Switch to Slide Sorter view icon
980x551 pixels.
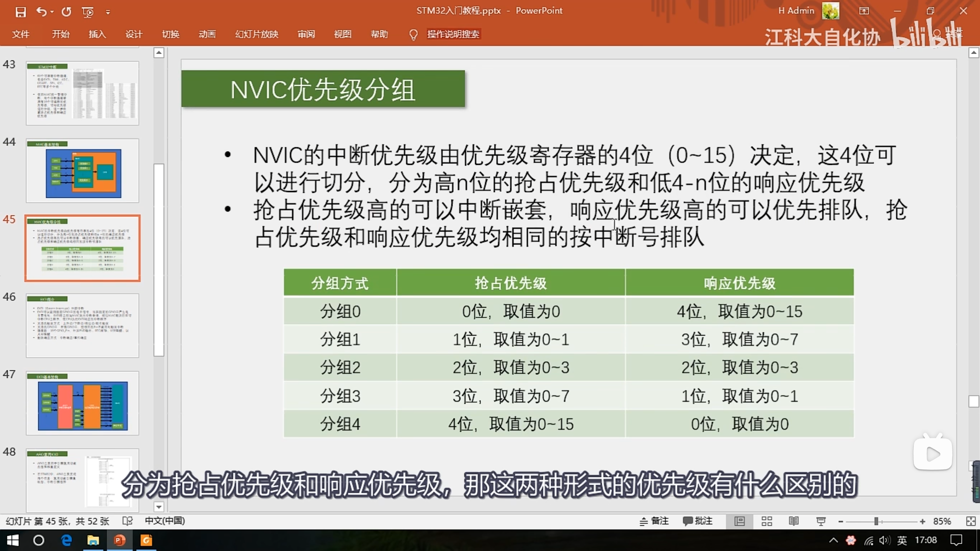click(766, 521)
